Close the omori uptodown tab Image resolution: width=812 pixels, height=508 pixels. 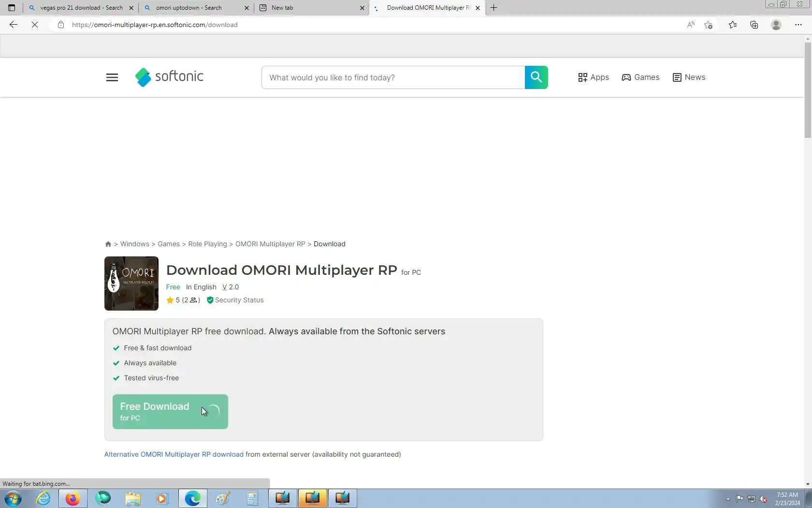point(246,8)
